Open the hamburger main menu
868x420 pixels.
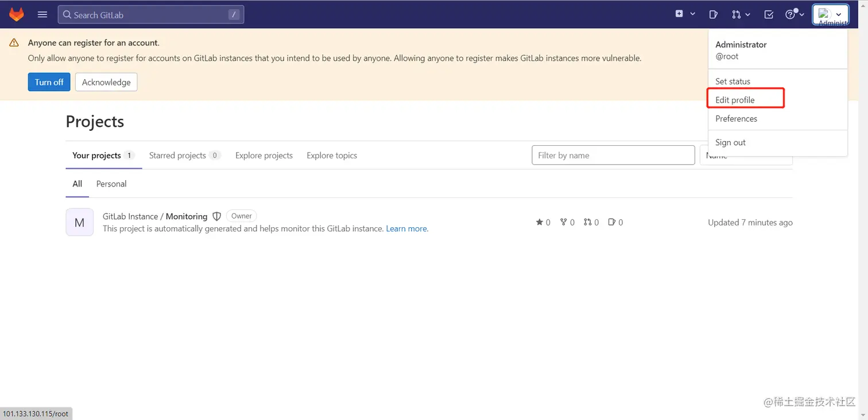(42, 14)
